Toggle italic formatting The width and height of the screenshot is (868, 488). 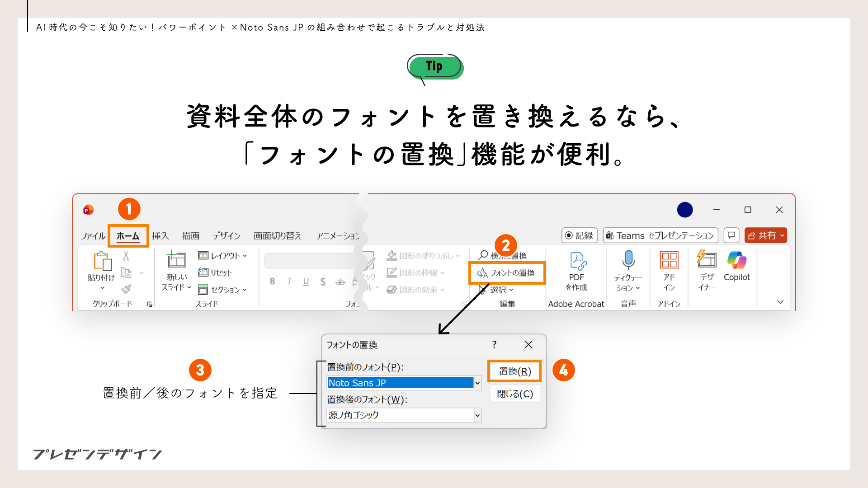[289, 281]
